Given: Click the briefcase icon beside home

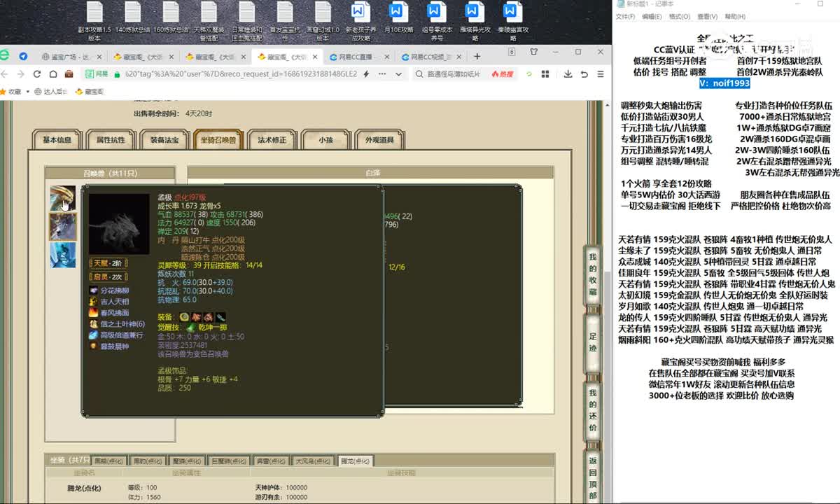Looking at the screenshot, I should (x=69, y=73).
